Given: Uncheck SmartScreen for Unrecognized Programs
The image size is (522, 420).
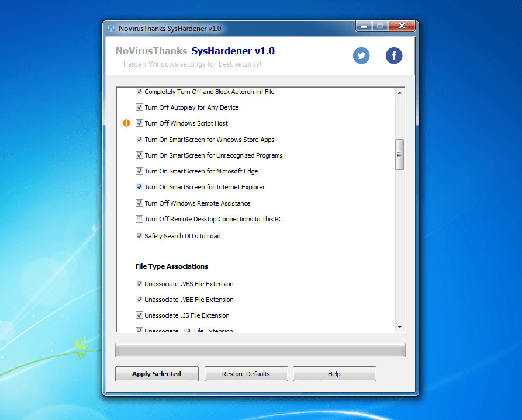Looking at the screenshot, I should tap(139, 155).
